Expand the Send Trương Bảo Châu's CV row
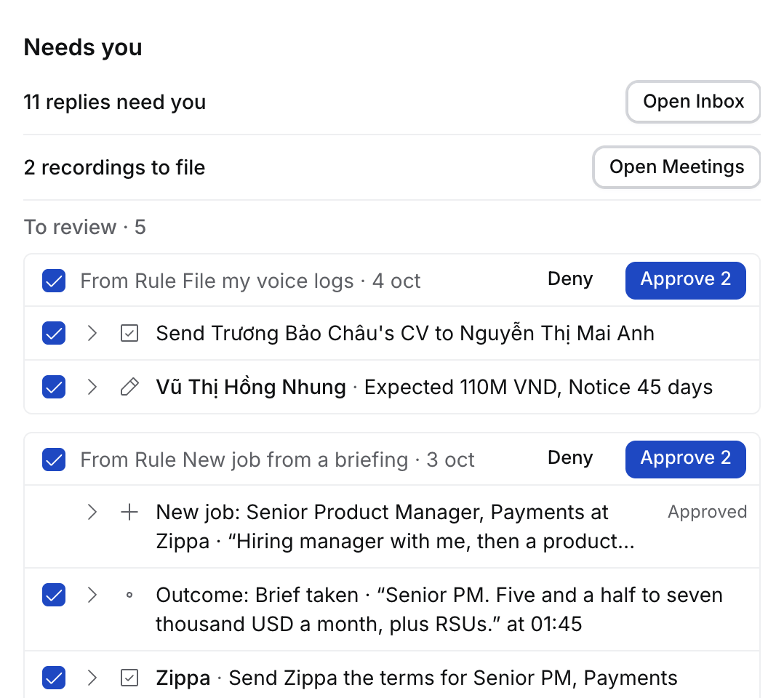Screen dimensions: 784x698 92,333
